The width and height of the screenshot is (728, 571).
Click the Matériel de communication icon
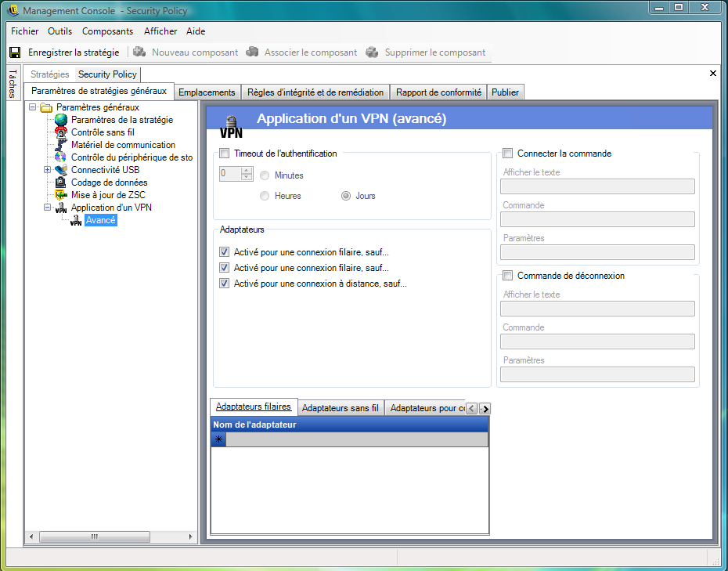[61, 145]
